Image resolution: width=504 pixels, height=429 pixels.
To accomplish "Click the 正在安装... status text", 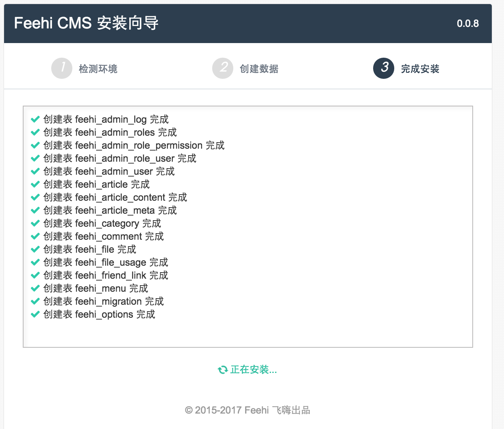I will (253, 370).
